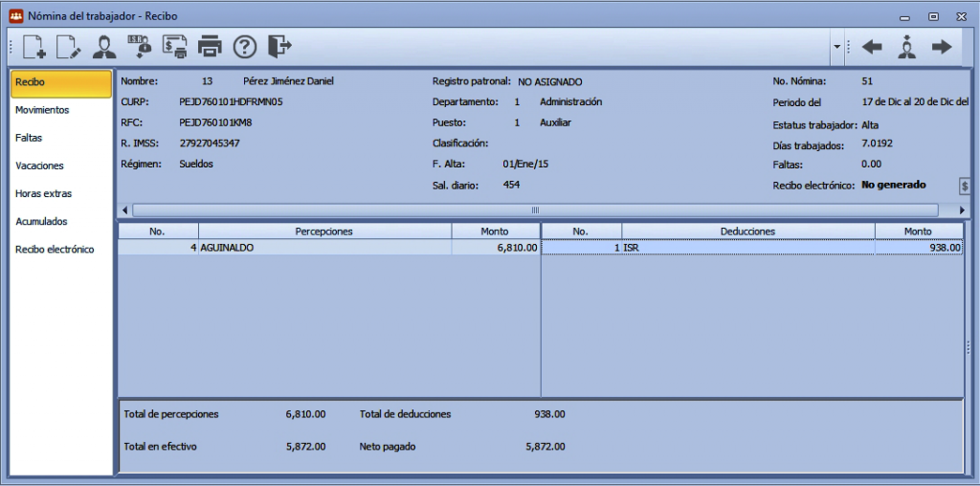Screen dimensions: 980x486
Task: Click the edit document pencil icon
Action: [x=69, y=46]
